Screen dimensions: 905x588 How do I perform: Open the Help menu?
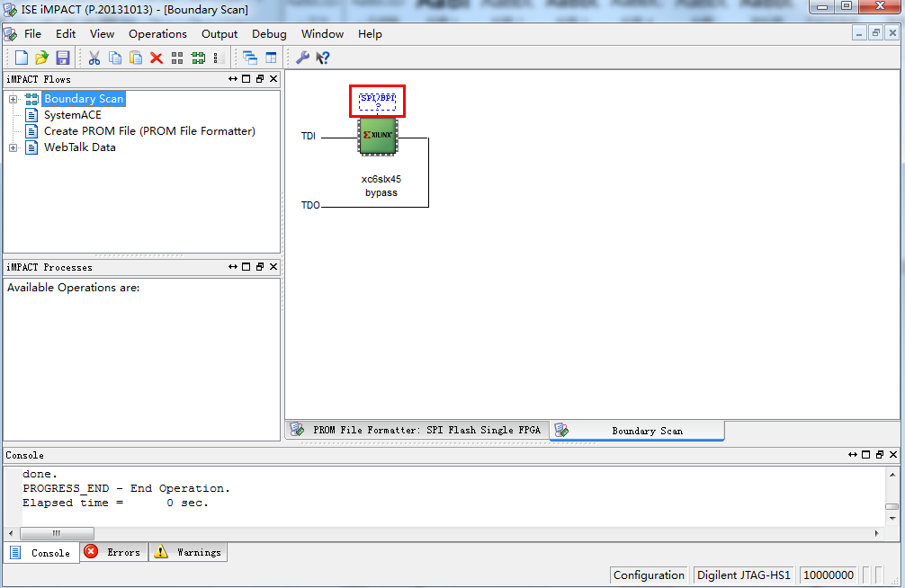coord(370,34)
